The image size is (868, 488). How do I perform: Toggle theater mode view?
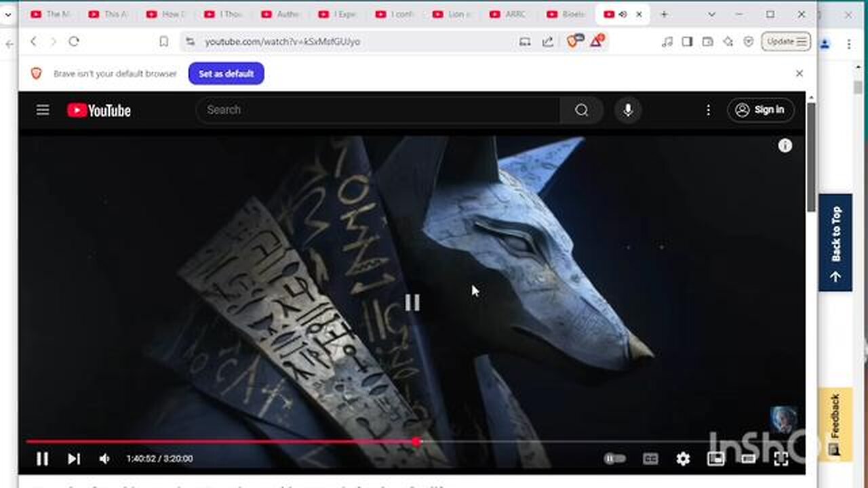click(x=749, y=459)
